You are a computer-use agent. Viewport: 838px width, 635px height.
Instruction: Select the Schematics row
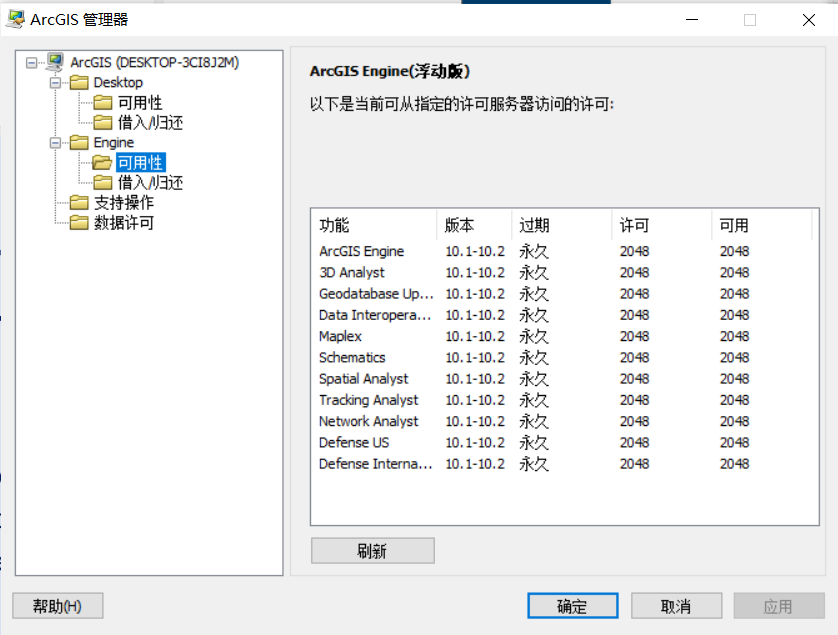pos(564,358)
